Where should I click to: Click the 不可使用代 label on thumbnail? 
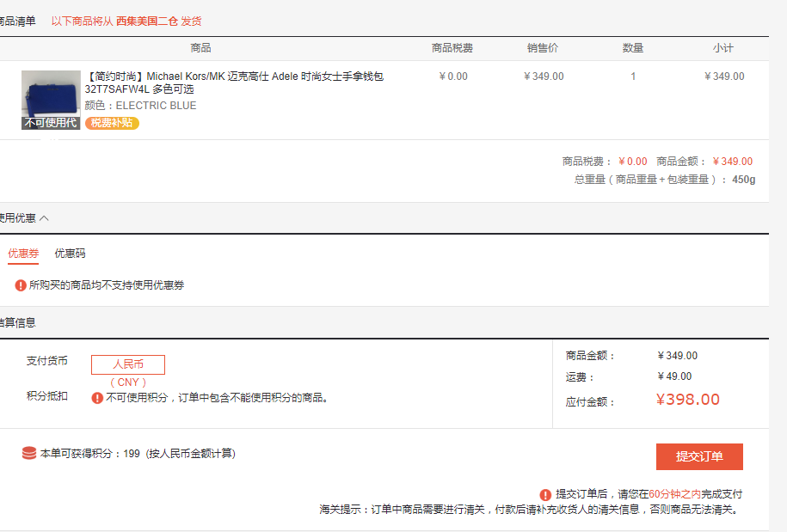click(51, 123)
